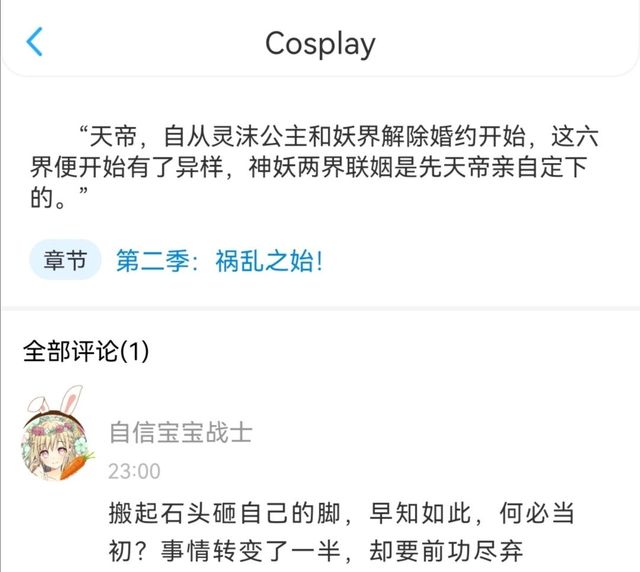
Task: Tap the words 前功尽弃 in the comment
Action: (472, 551)
